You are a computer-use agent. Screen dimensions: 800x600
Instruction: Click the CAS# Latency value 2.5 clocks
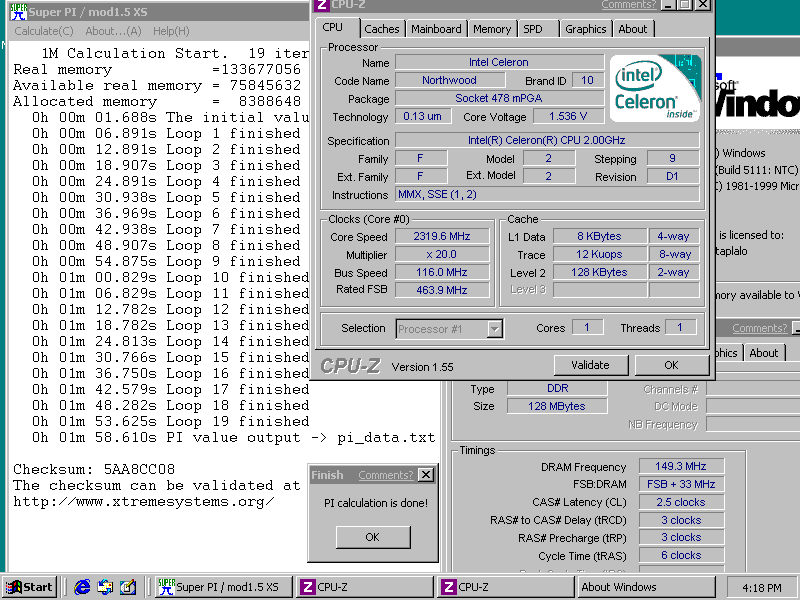[x=681, y=503]
